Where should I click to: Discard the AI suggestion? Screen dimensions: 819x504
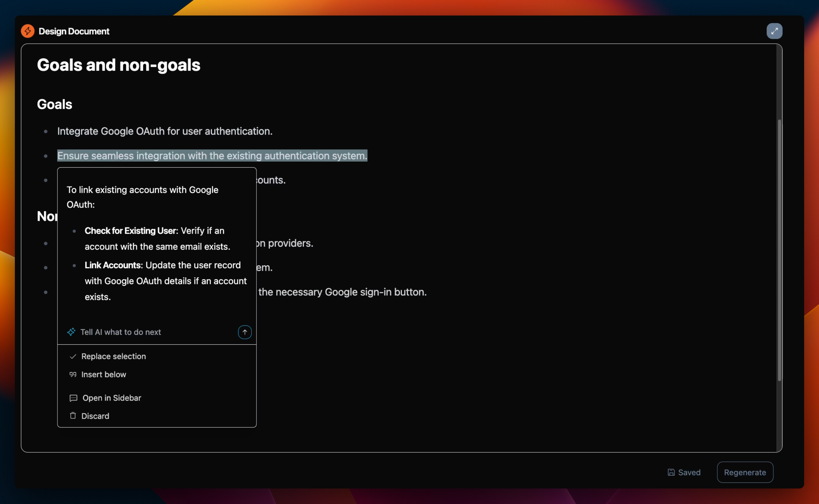pos(95,416)
